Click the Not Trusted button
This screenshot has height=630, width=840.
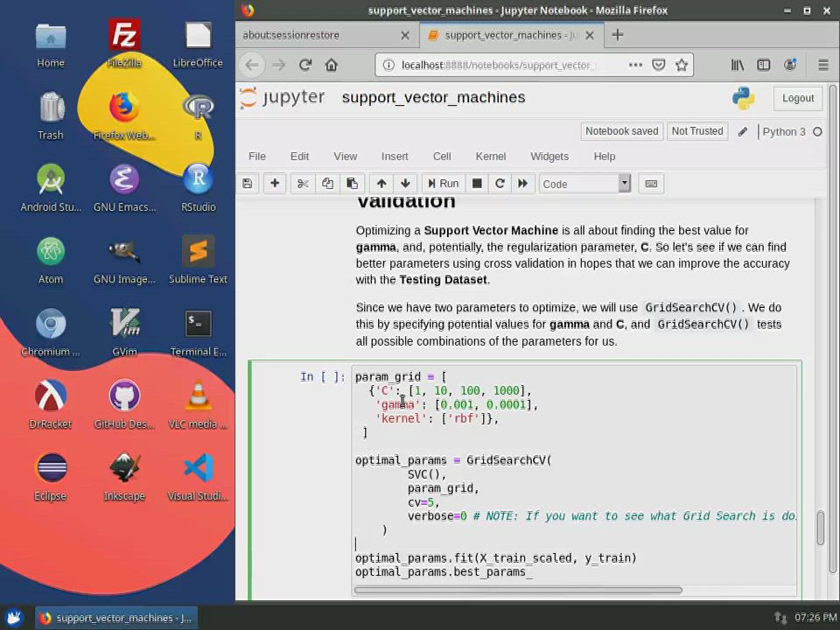(697, 131)
